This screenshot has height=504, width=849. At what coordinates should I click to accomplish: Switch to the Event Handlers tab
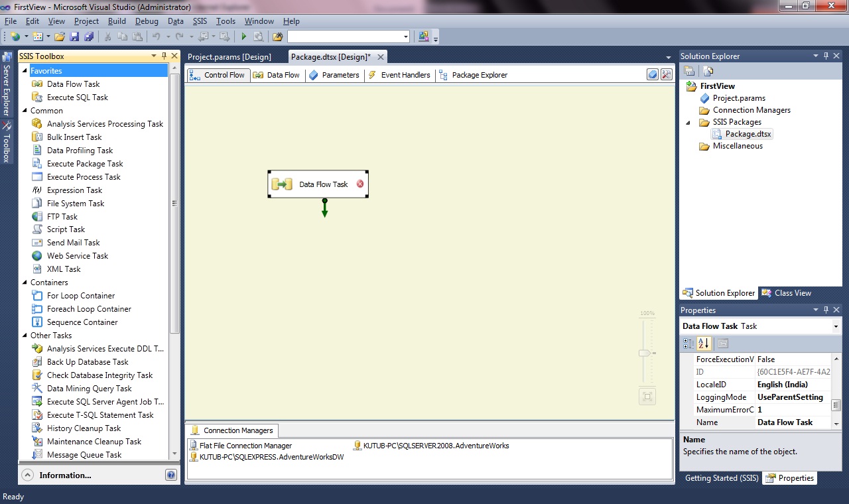click(x=399, y=75)
